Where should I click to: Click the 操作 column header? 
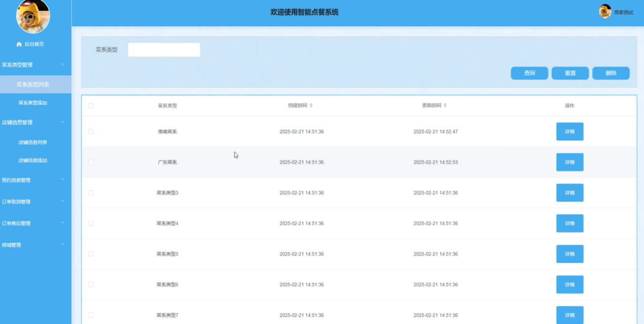[570, 106]
